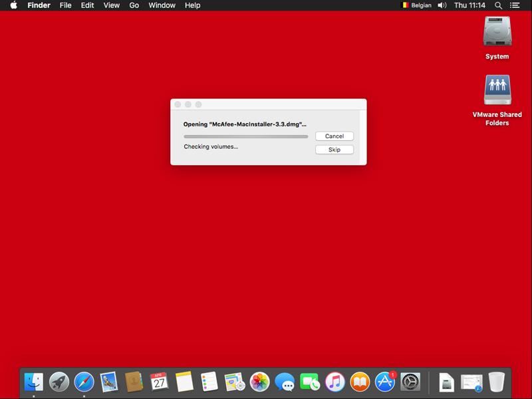532x399 pixels.
Task: Open the App Store from the Dock
Action: pos(385,382)
